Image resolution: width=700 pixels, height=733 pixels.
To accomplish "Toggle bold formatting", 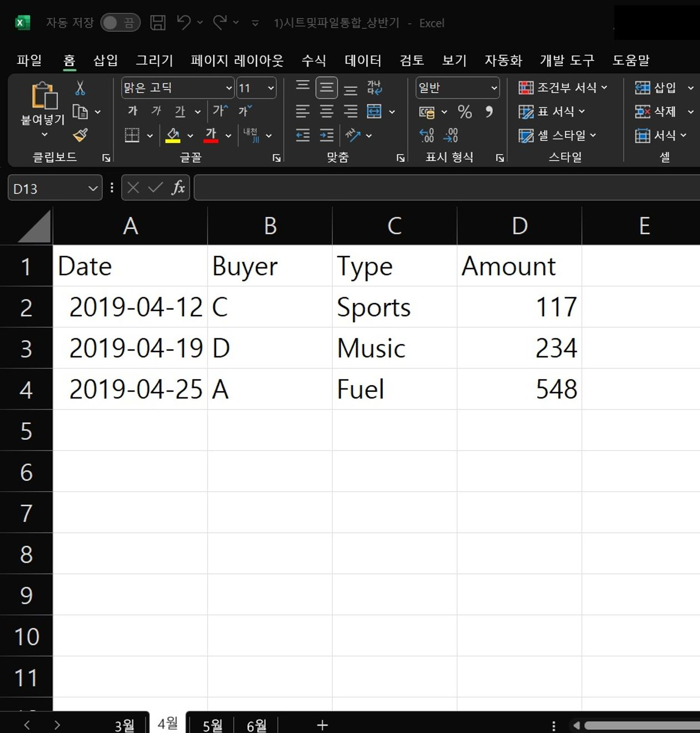I will [132, 111].
